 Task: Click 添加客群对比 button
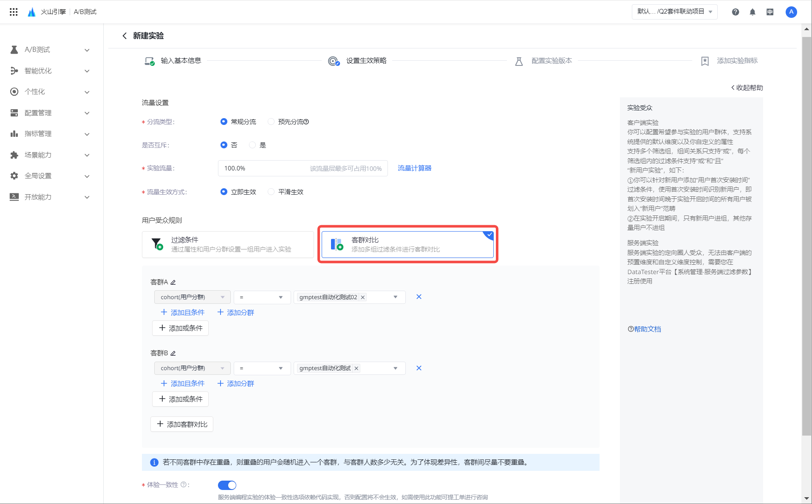(x=182, y=424)
